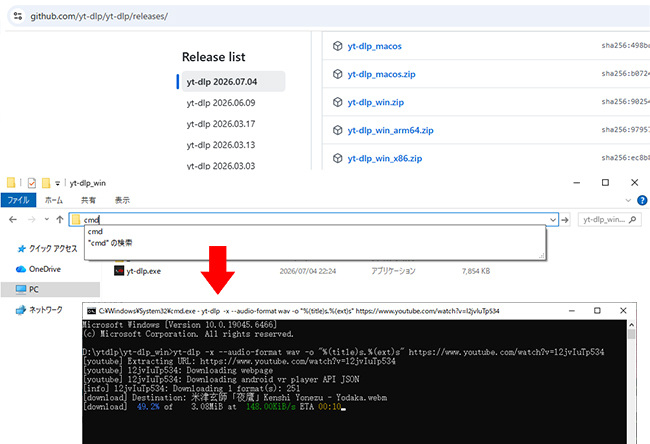Expand the recent locations chevron
Viewport: 650px width, 444px height.
[46, 219]
